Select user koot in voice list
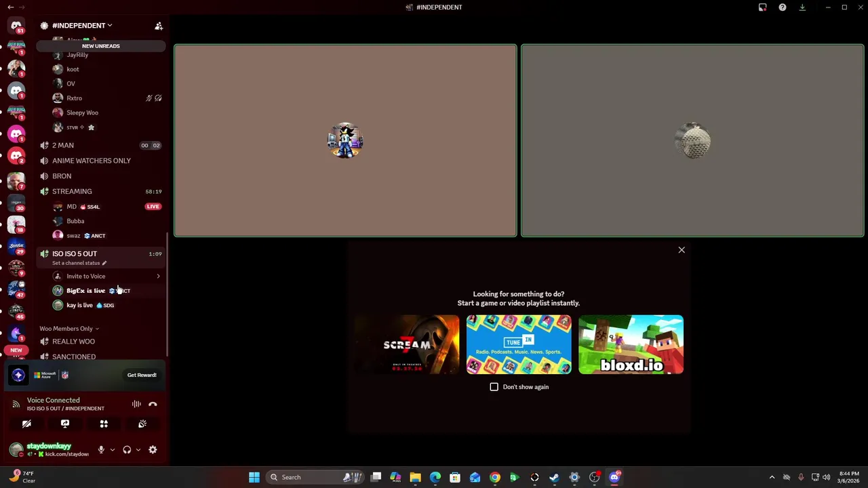This screenshot has height=488, width=868. click(x=73, y=69)
